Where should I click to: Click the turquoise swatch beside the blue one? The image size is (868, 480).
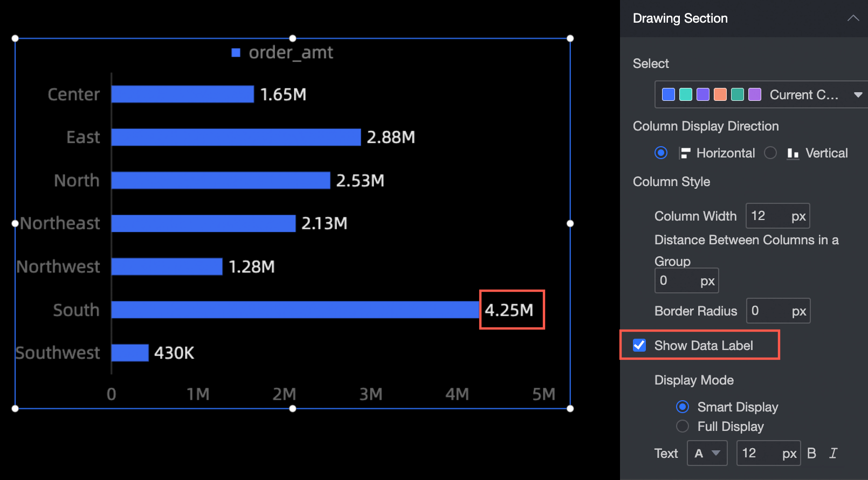(x=686, y=94)
